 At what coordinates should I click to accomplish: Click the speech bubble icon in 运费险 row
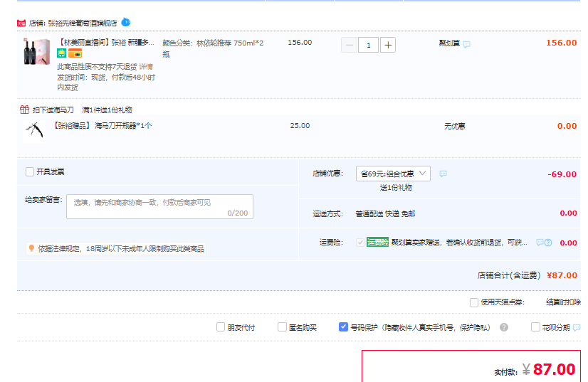[x=540, y=243]
